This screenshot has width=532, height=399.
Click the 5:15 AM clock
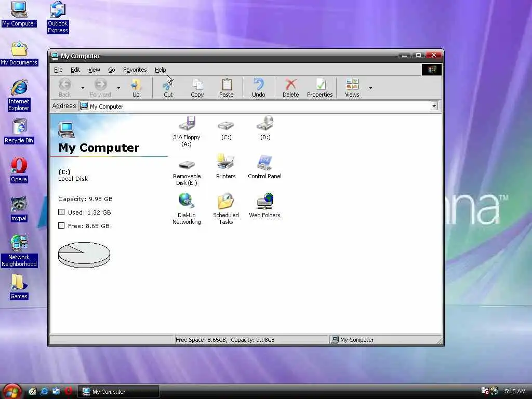[515, 391]
